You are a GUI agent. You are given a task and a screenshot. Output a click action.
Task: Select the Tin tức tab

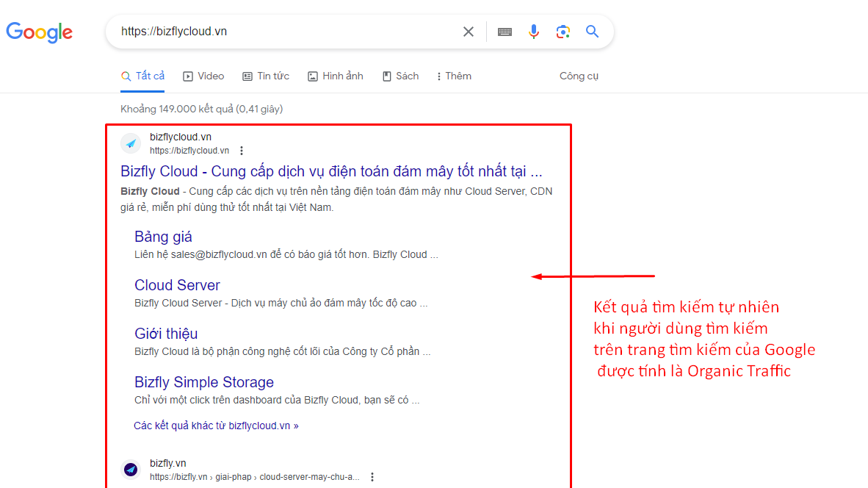click(266, 76)
